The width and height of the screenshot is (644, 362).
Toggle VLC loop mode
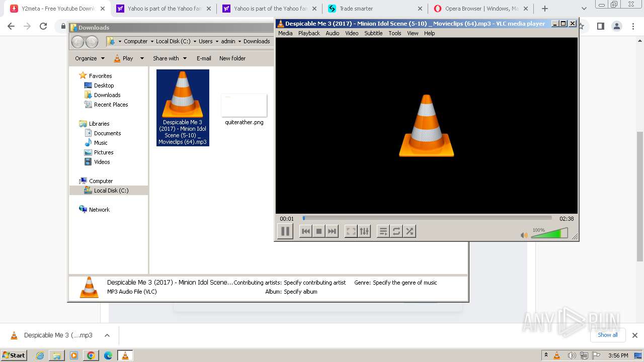tap(396, 231)
